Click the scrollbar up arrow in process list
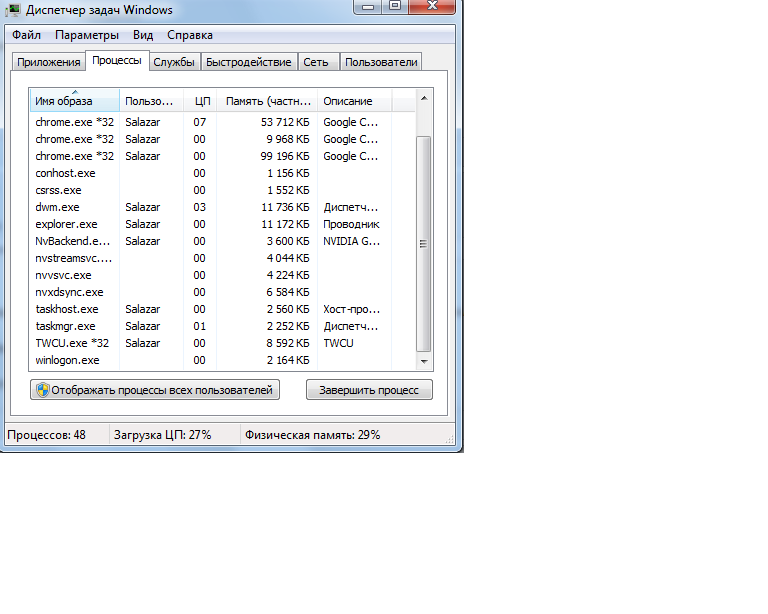768x614 pixels. 423,99
